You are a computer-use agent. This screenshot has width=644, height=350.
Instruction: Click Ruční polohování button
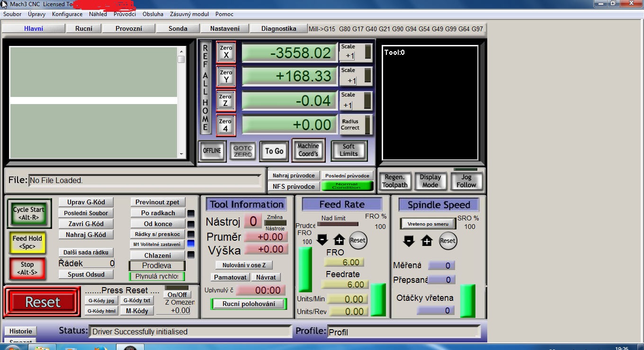(x=249, y=304)
